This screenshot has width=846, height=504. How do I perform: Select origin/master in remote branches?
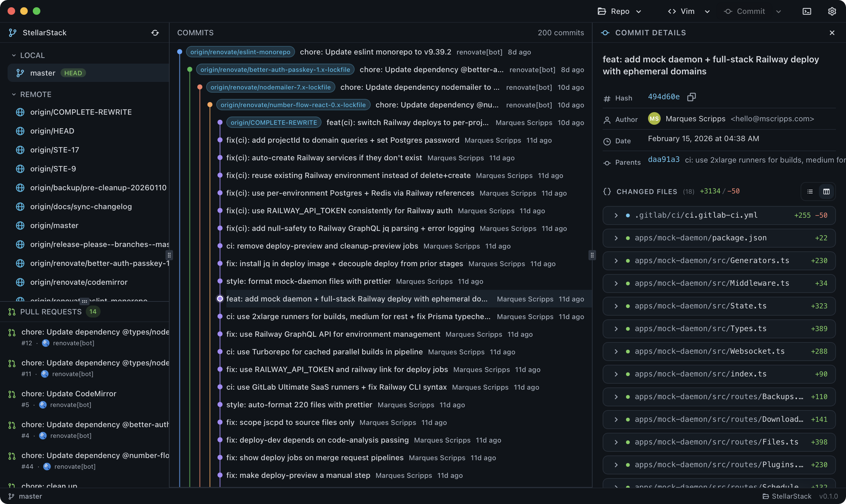pos(54,226)
